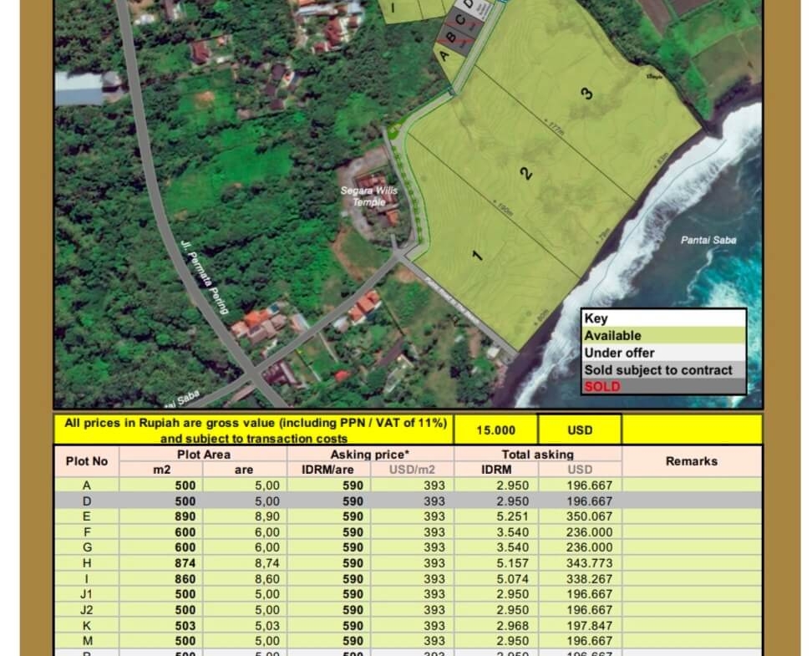The image size is (812, 656).
Task: Click plot 1 on the map
Action: 478,254
